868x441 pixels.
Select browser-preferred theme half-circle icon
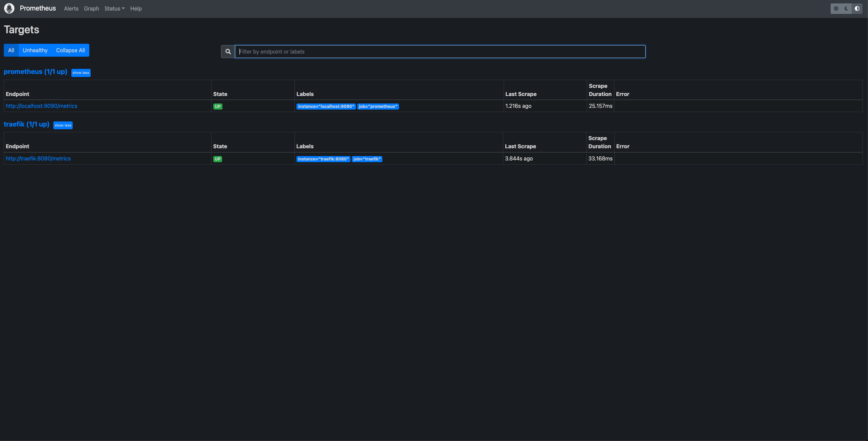857,8
